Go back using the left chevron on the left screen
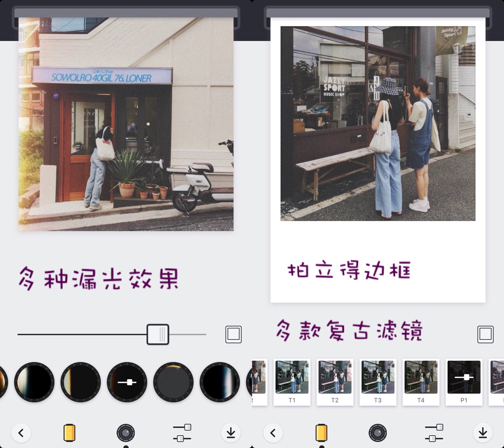 click(x=22, y=433)
